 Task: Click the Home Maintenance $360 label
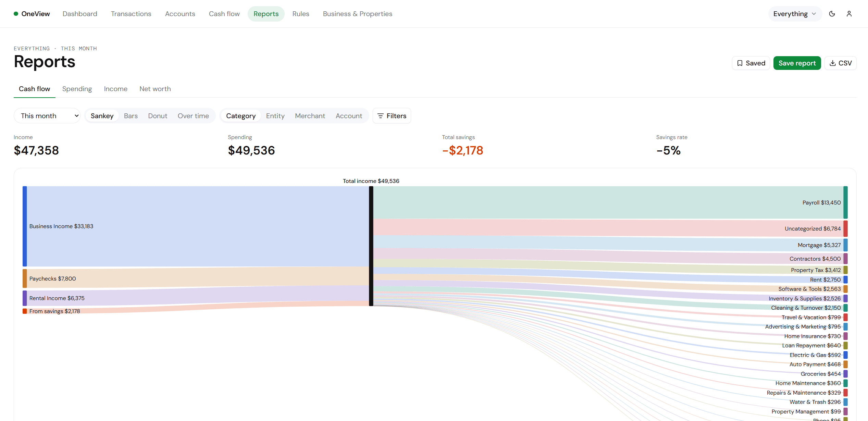(x=808, y=383)
